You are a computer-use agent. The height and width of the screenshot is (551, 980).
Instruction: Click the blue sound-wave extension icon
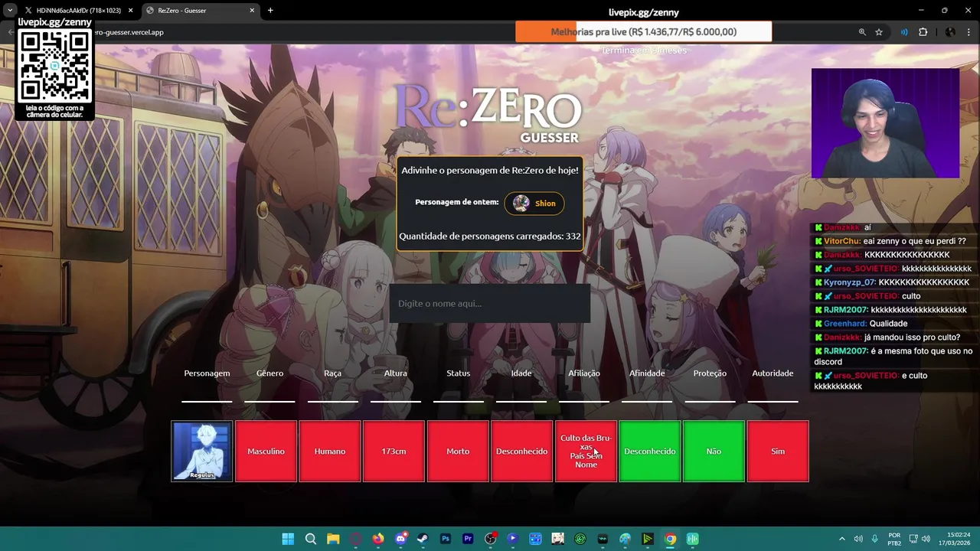tap(904, 32)
